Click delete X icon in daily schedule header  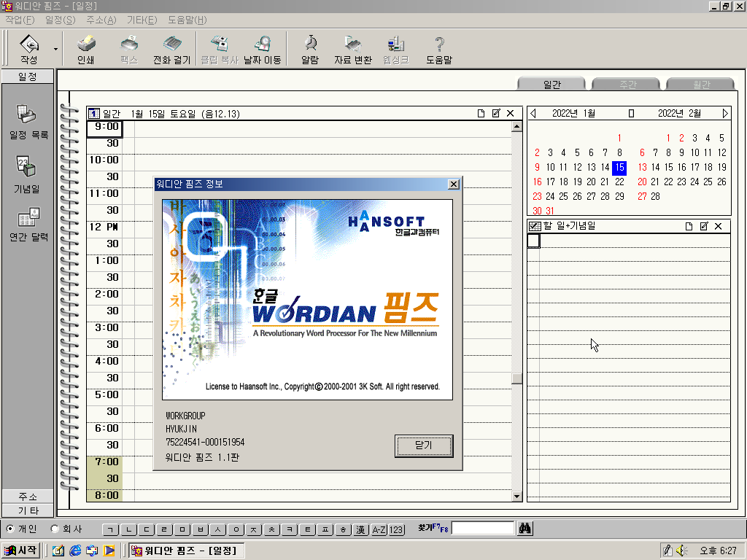(510, 113)
